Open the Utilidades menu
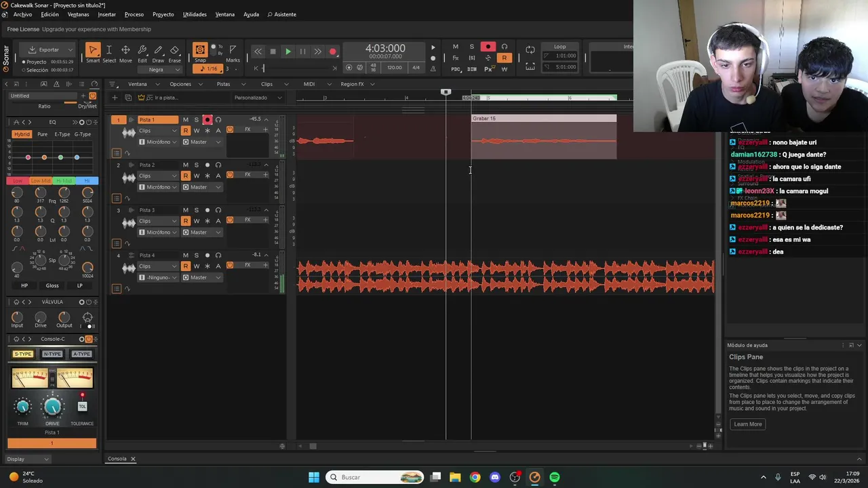This screenshot has width=868, height=488. (195, 14)
